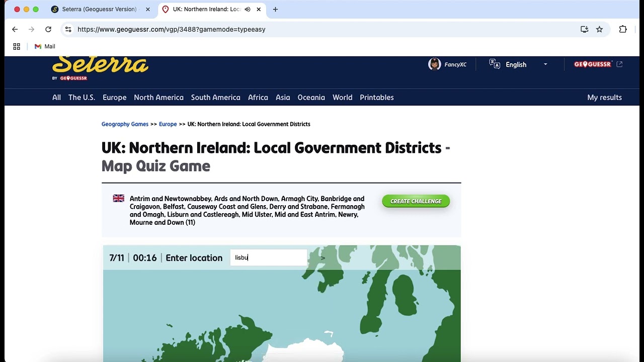Open the apps grid in bookmarks bar
This screenshot has width=644, height=362.
coord(17,46)
